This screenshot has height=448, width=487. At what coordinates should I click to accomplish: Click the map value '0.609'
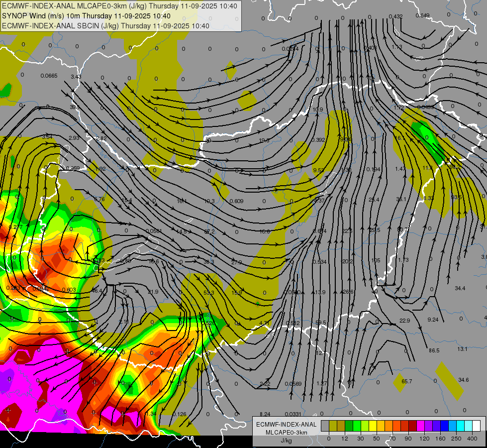tap(236, 202)
